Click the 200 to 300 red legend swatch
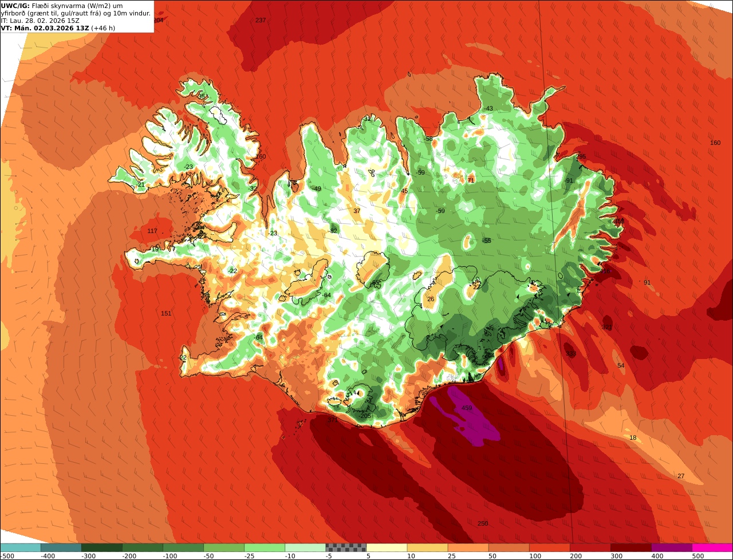This screenshot has height=560, width=733. click(x=590, y=547)
